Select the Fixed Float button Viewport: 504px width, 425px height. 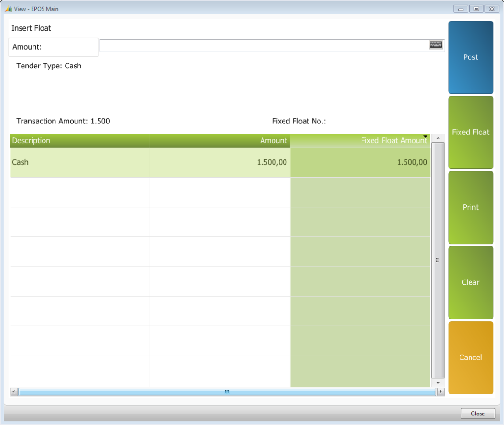pyautogui.click(x=471, y=132)
